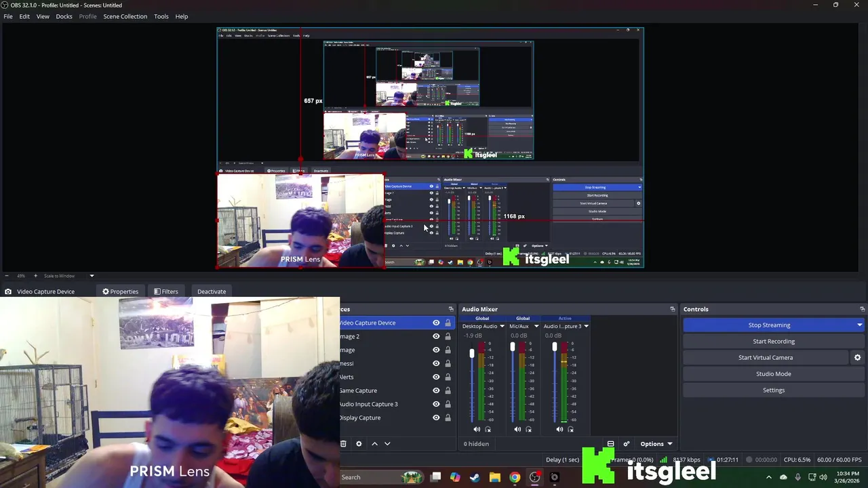868x488 pixels.
Task: Show hidden system tray icons
Action: (x=768, y=477)
